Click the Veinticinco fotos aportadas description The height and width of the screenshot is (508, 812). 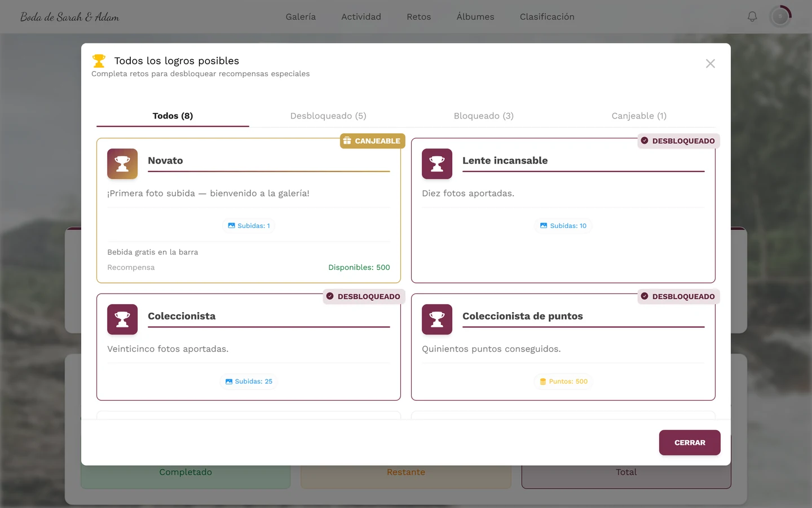[168, 349]
